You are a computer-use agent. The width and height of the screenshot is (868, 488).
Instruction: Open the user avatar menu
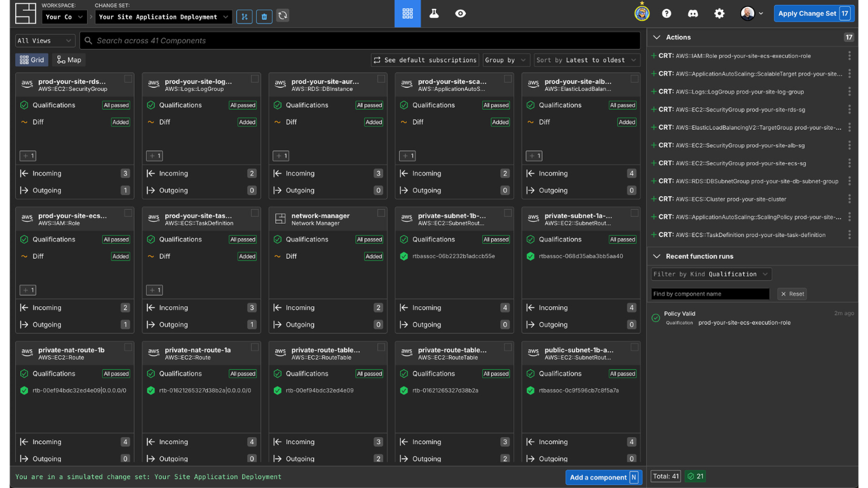[x=747, y=13]
